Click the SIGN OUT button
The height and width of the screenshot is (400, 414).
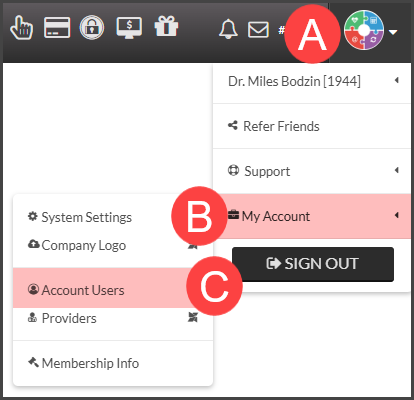(x=313, y=264)
